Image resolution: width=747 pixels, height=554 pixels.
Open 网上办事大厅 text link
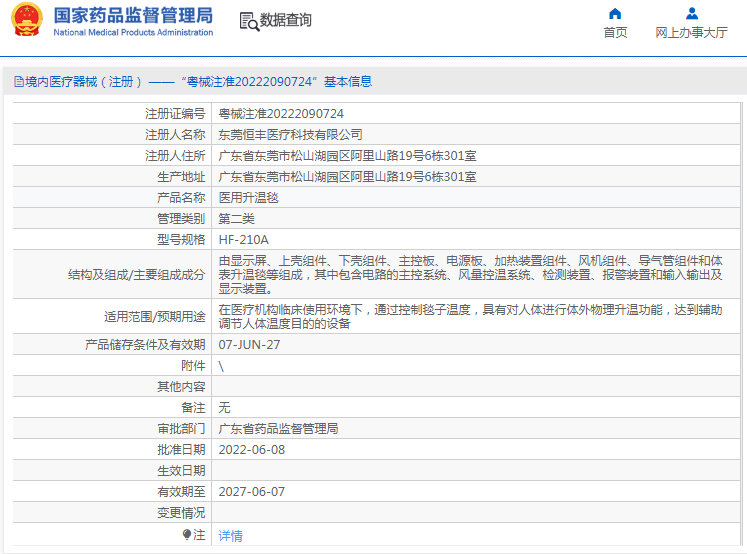coord(691,33)
